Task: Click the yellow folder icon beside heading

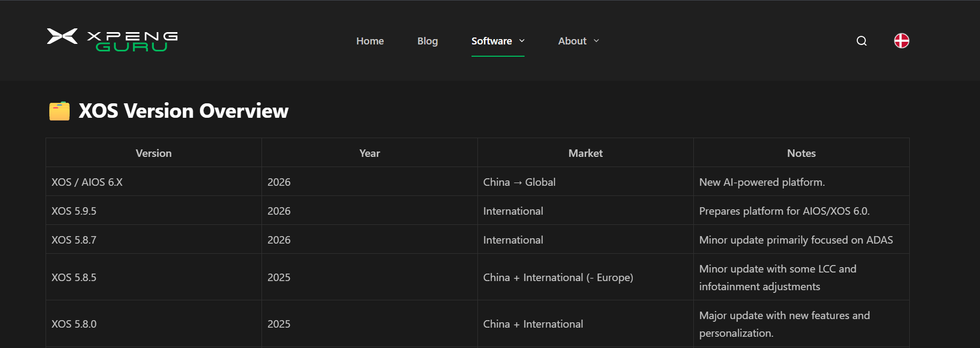Action: point(59,111)
